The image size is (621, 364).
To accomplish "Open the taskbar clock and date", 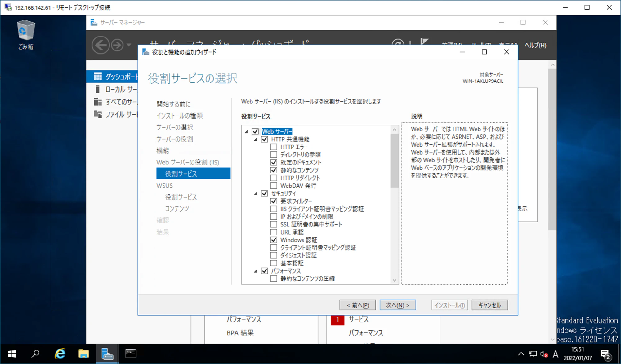I will pos(578,354).
